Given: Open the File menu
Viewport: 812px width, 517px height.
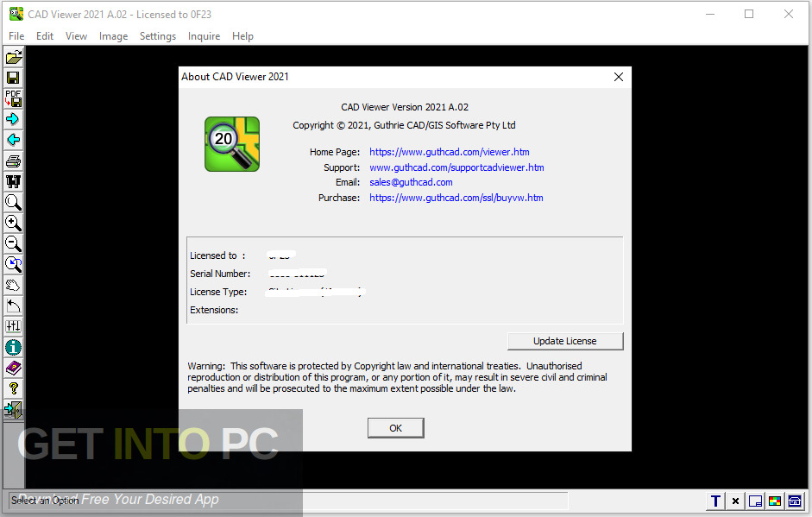Looking at the screenshot, I should point(16,36).
